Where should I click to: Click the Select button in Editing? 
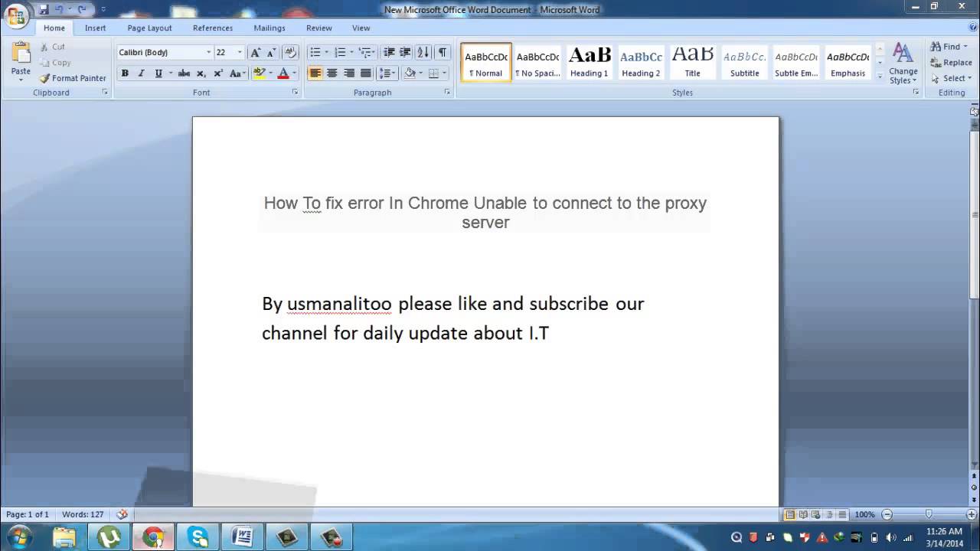pos(950,78)
